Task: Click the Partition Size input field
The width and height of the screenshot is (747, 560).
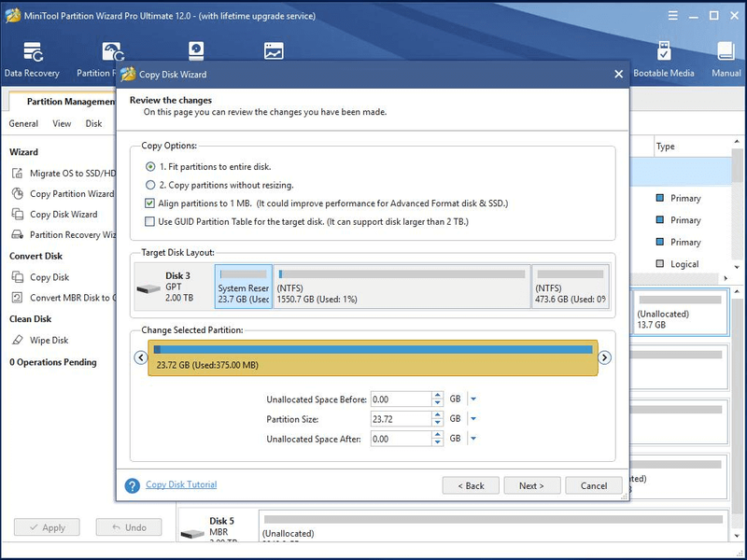Action: [402, 419]
